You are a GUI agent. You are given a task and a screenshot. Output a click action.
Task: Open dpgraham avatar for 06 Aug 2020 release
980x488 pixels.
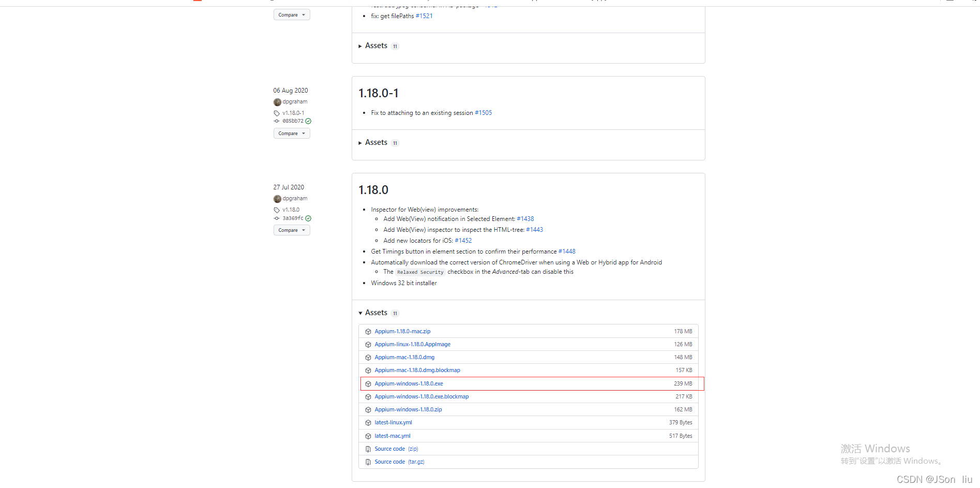pos(277,102)
